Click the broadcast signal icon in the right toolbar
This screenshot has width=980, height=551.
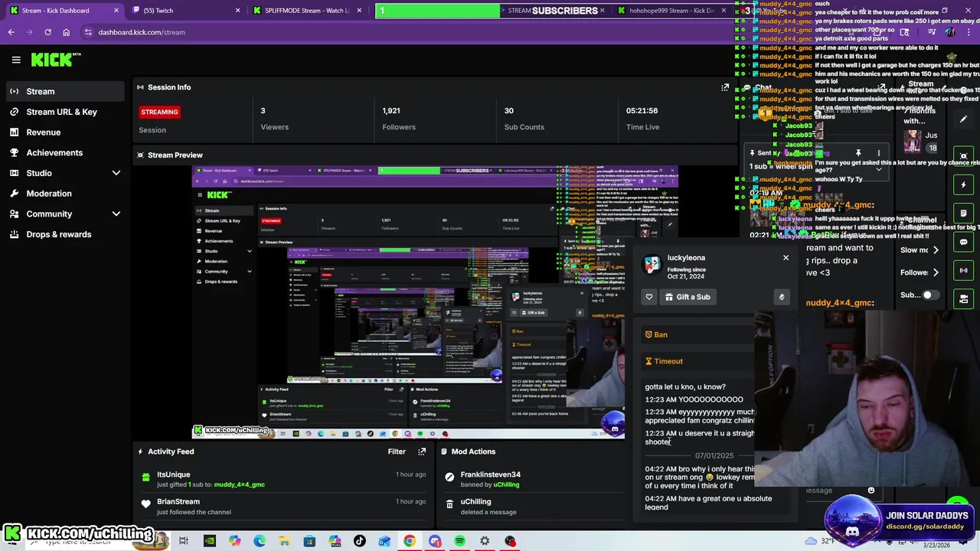tap(963, 270)
